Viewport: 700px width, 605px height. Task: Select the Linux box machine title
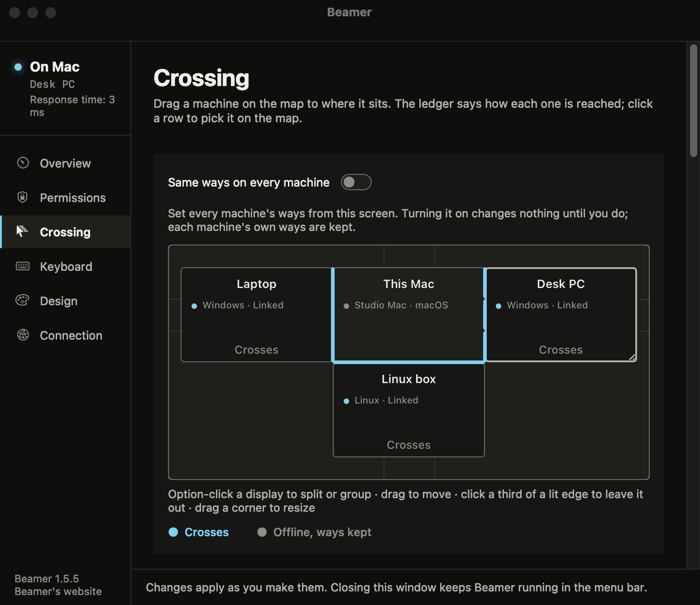click(x=409, y=379)
